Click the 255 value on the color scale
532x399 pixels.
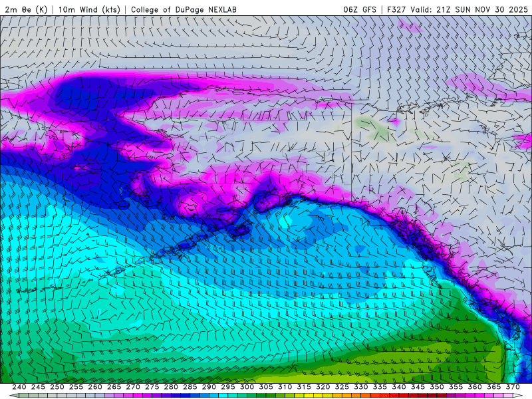76,387
